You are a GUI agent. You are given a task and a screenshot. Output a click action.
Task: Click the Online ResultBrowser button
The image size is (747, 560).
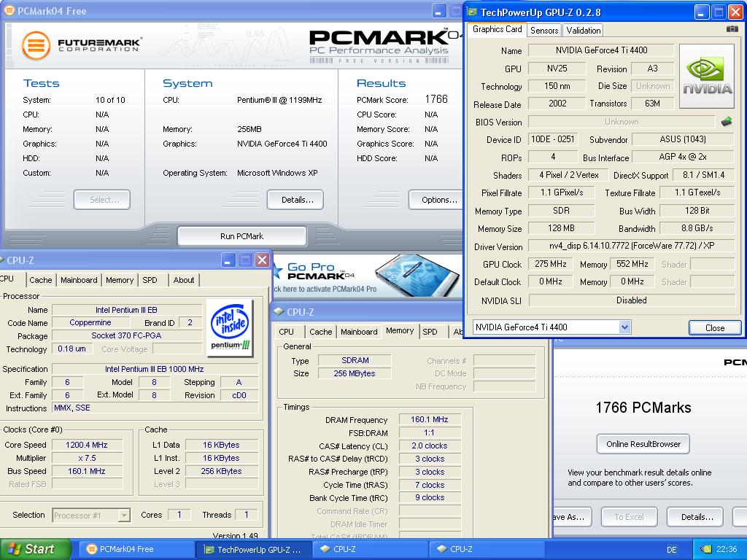[x=643, y=444]
